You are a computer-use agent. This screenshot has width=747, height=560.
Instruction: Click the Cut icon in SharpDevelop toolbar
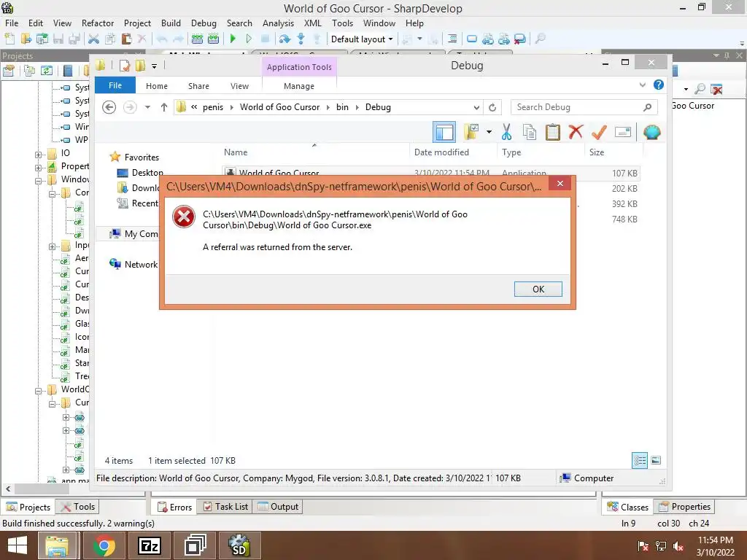pyautogui.click(x=93, y=39)
